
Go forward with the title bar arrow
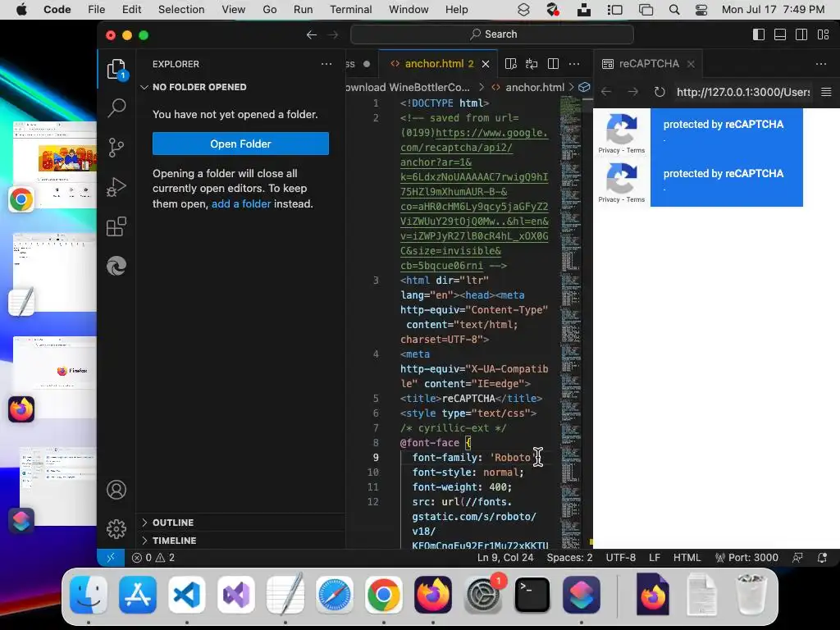[333, 34]
